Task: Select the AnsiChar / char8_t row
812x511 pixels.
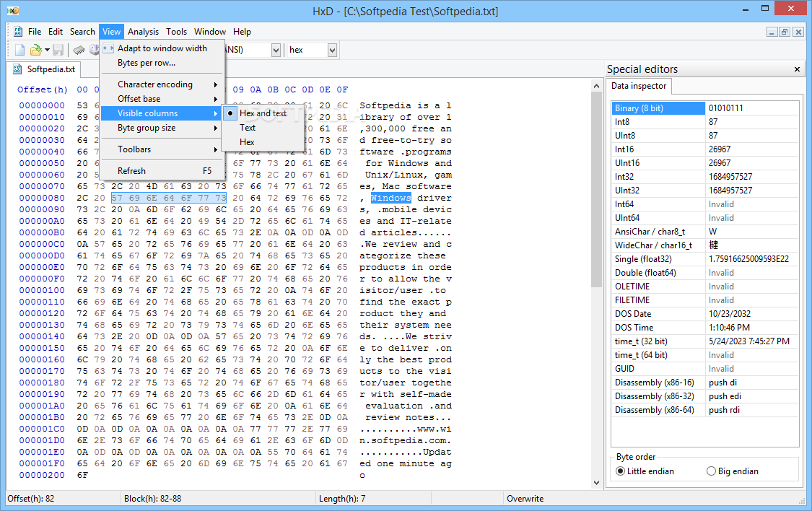Action: tap(704, 232)
